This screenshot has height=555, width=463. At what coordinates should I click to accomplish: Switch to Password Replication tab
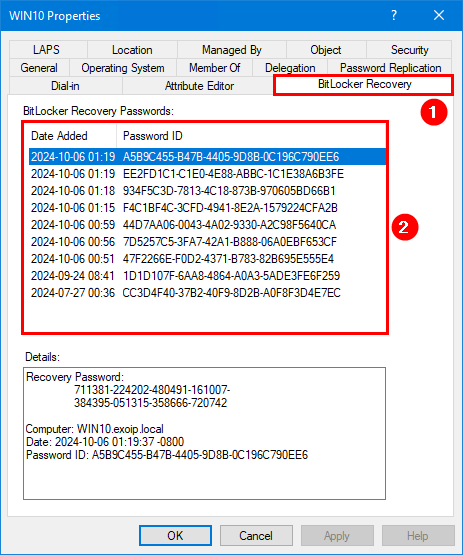(390, 68)
